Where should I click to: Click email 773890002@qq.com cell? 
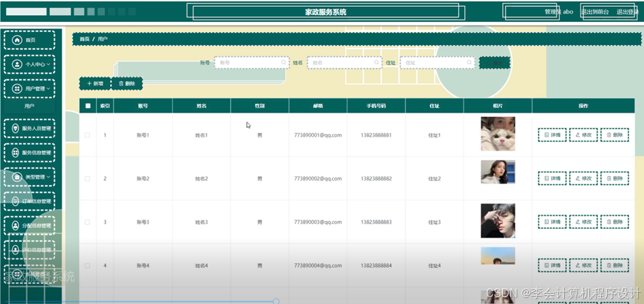(x=318, y=178)
